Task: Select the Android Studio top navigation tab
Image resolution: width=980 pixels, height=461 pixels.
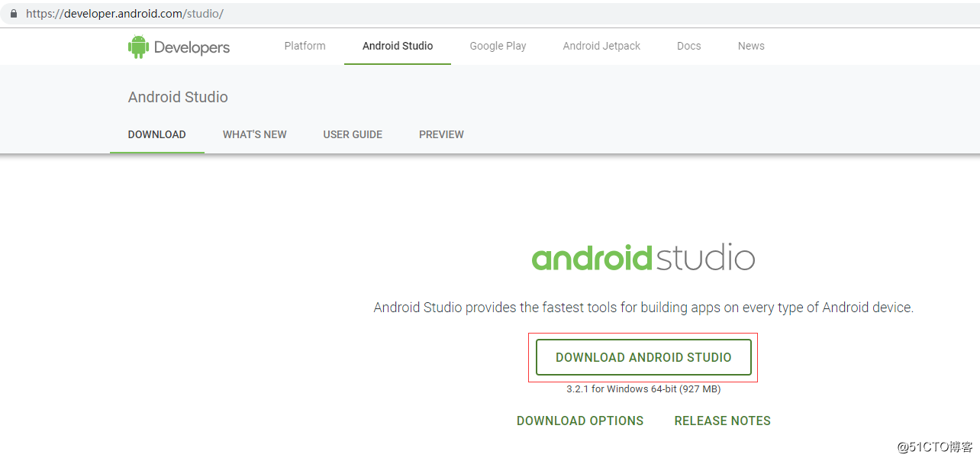Action: click(x=398, y=46)
